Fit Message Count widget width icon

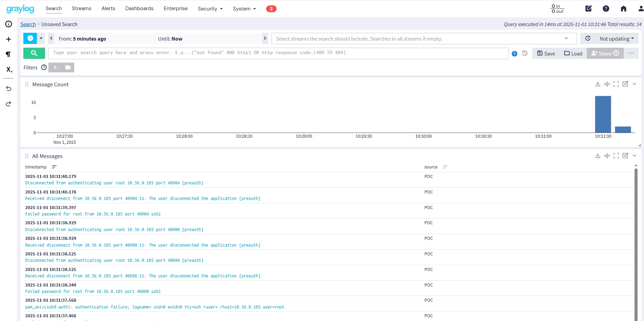[x=607, y=84]
